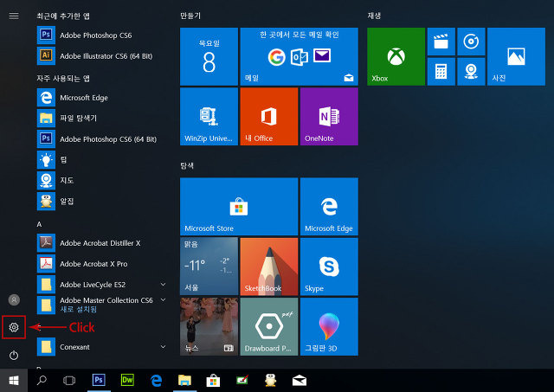Open Dreamweaver from the taskbar
The image size is (554, 392).
point(127,381)
